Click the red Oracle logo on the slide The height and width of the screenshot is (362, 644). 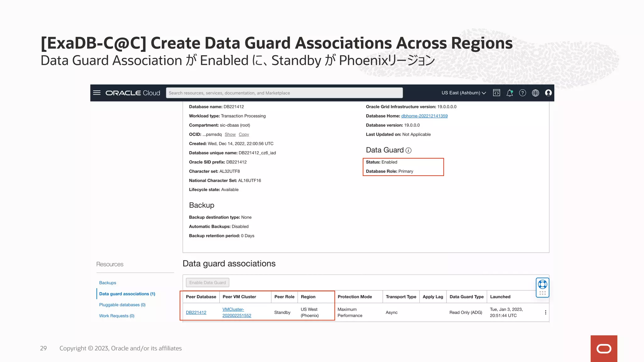[604, 348]
